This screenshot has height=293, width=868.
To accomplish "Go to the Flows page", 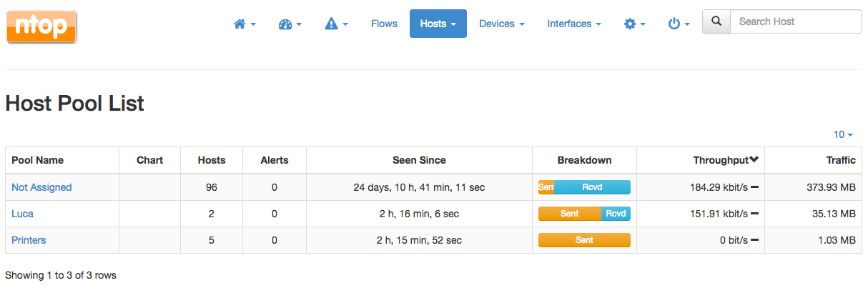I will [x=384, y=24].
